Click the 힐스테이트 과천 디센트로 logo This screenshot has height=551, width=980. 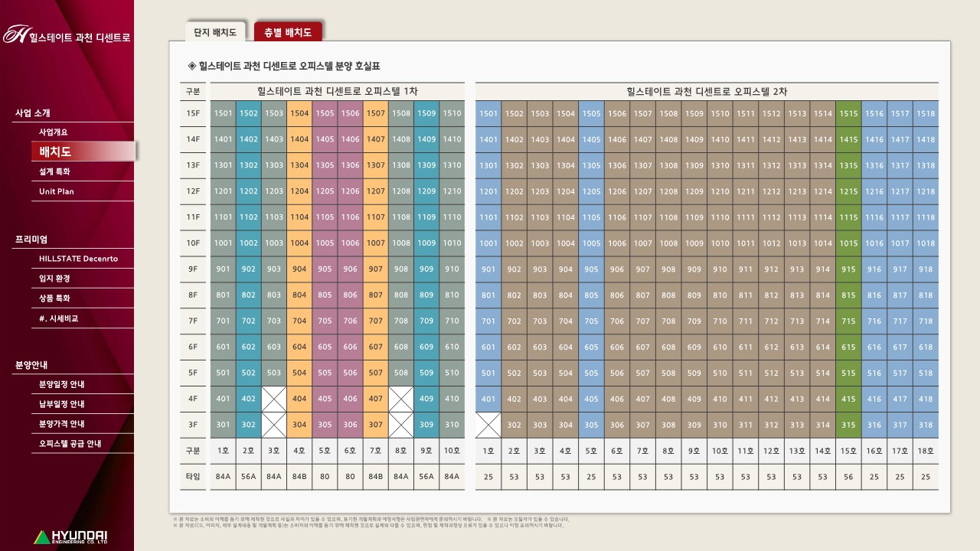(x=67, y=35)
